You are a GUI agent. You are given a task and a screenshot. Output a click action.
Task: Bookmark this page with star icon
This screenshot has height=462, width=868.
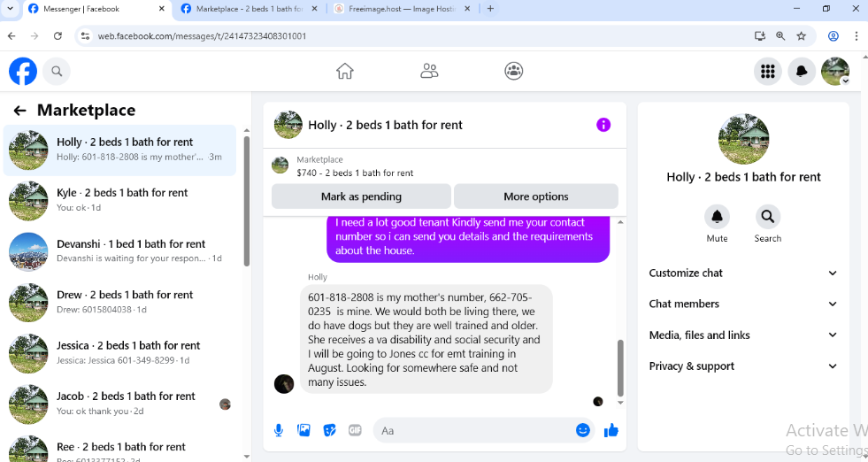[801, 36]
